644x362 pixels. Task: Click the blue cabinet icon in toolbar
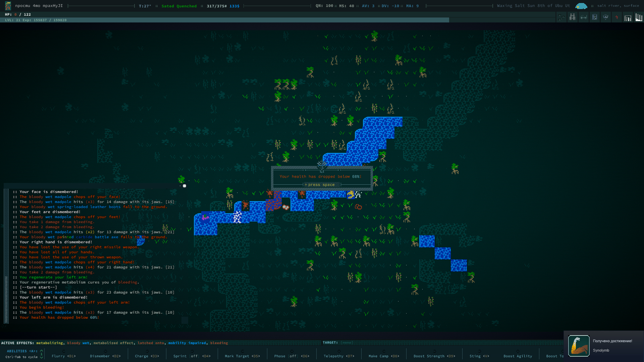pyautogui.click(x=595, y=17)
